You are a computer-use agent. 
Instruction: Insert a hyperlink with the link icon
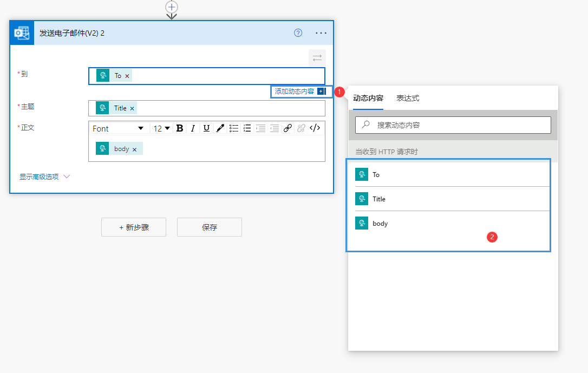(x=288, y=128)
